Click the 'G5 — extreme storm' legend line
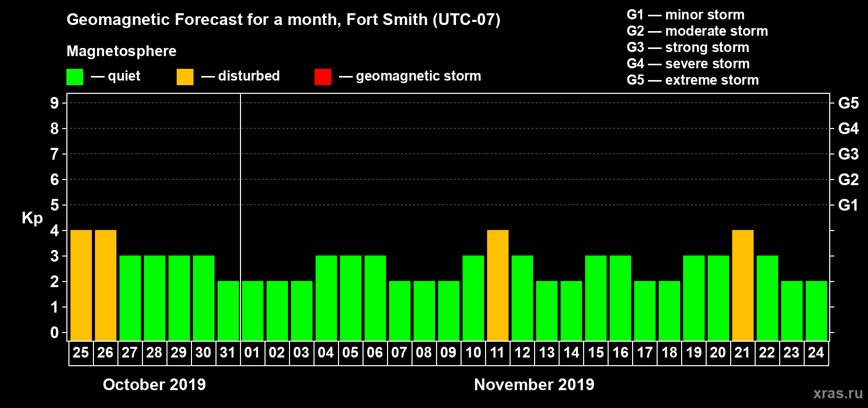This screenshot has width=868, height=408. coord(693,80)
